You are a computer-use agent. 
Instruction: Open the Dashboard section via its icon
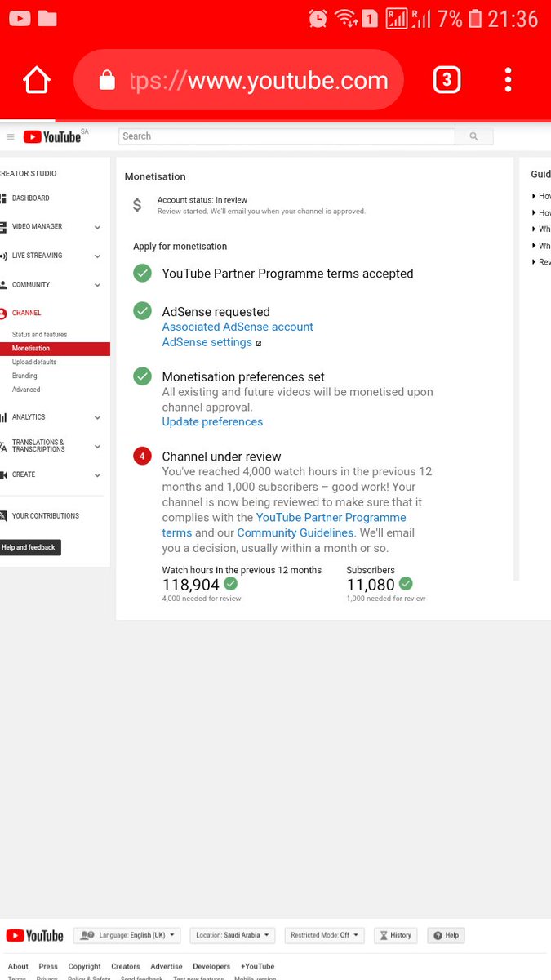[x=3, y=198]
